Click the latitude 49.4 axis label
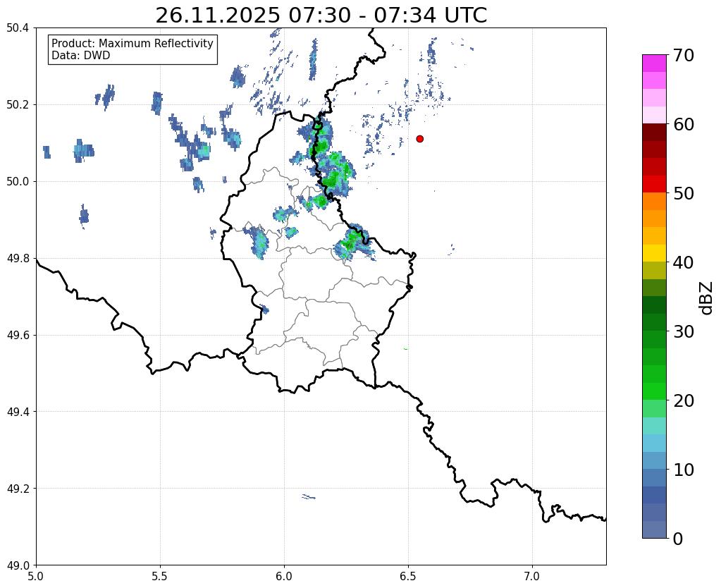Viewport: 721px width, 588px height. pyautogui.click(x=18, y=412)
